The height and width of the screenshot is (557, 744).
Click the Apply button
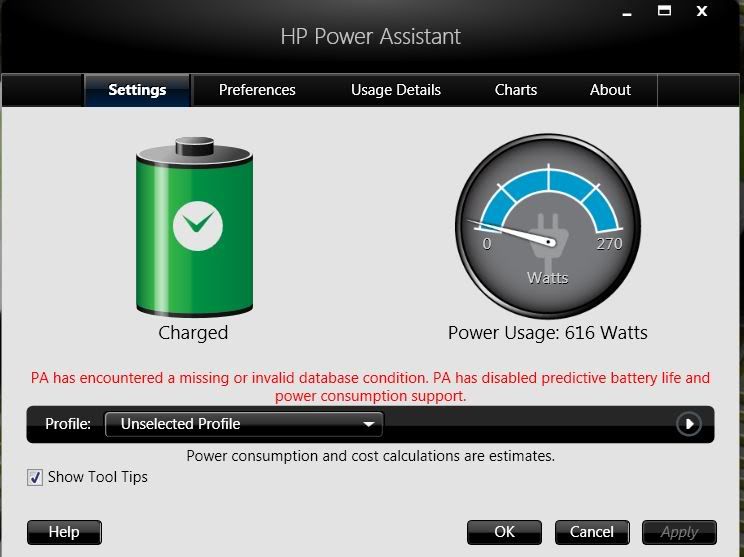coord(679,532)
